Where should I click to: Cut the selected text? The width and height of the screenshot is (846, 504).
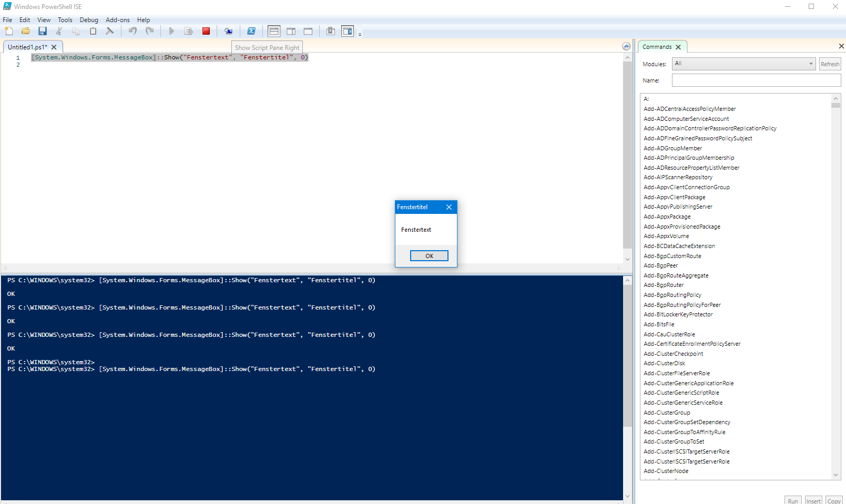tap(59, 31)
